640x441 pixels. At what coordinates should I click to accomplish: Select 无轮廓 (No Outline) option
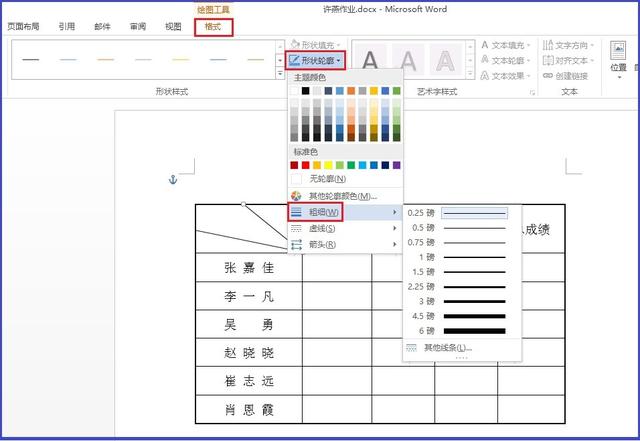click(x=326, y=178)
